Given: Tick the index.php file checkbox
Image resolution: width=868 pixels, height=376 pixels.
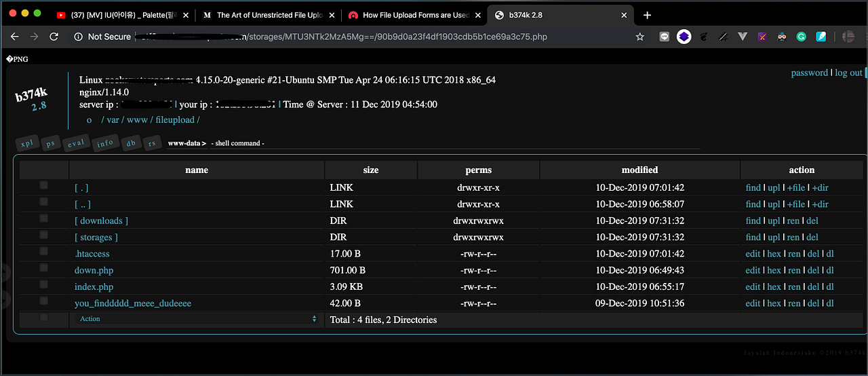Looking at the screenshot, I should tap(44, 284).
